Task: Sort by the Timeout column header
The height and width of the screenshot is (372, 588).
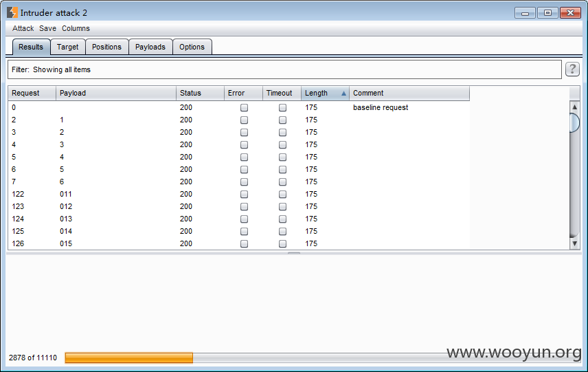Action: [x=282, y=93]
